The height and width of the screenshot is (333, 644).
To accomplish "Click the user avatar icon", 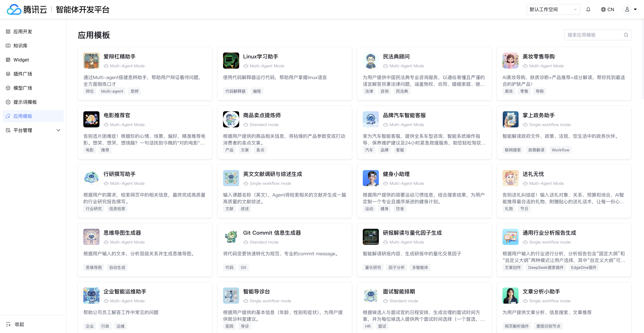I will (x=627, y=10).
